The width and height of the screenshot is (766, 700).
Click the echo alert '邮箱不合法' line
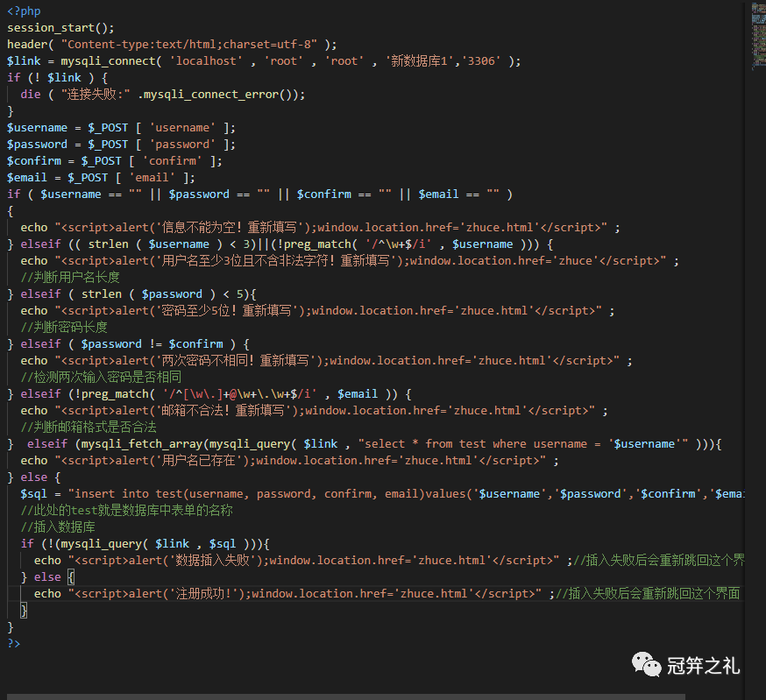tap(314, 410)
